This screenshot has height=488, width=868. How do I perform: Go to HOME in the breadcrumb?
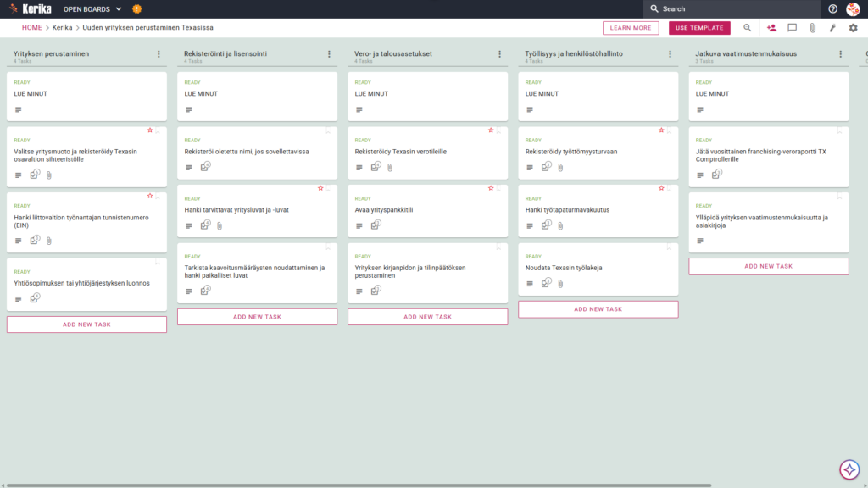click(x=31, y=28)
